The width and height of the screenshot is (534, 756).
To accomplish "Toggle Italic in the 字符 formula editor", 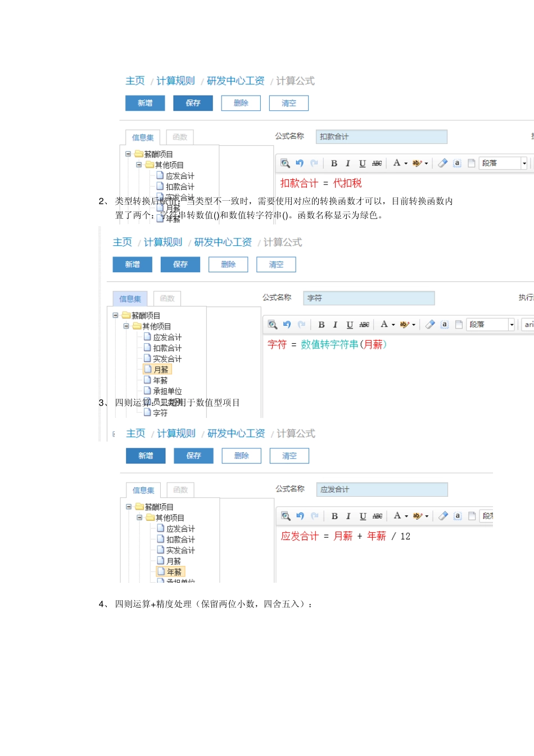I will (x=336, y=325).
